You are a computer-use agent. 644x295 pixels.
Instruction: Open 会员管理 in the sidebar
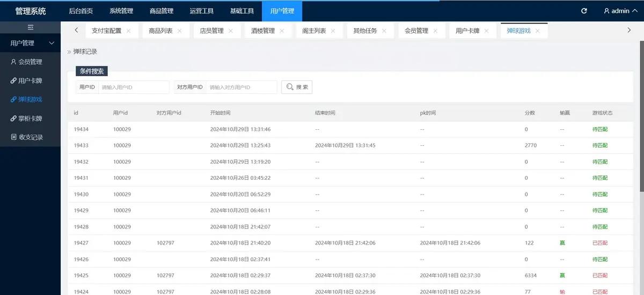31,62
